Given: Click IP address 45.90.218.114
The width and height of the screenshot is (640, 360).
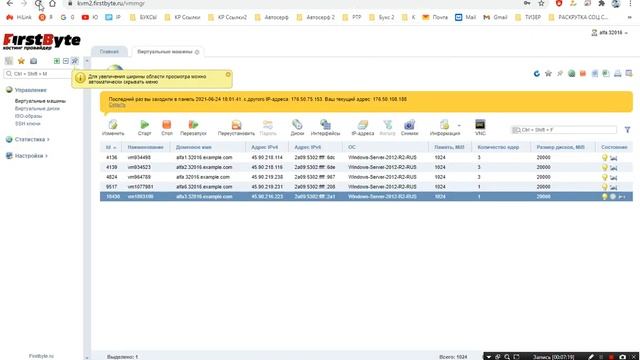Looking at the screenshot, I should pos(267,158).
